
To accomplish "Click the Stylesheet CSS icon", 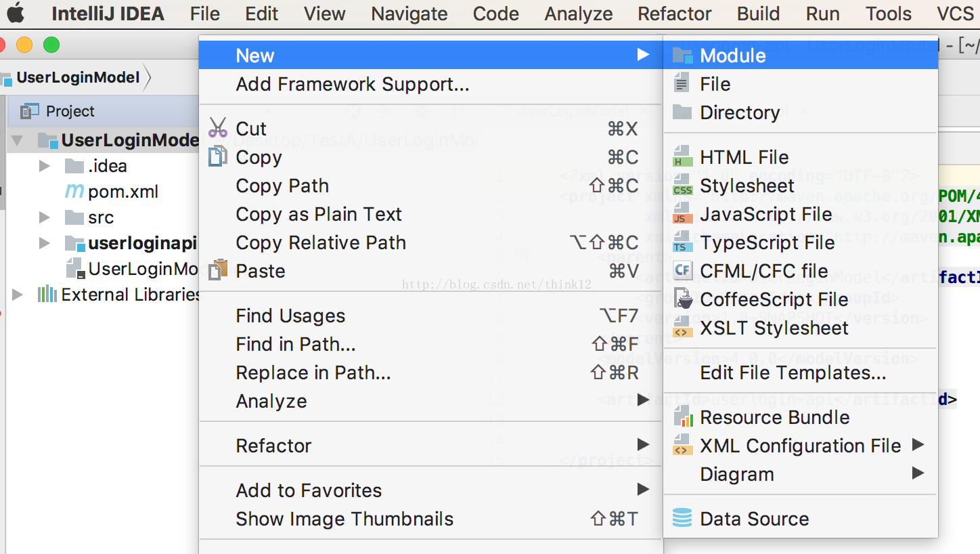I will click(x=682, y=186).
